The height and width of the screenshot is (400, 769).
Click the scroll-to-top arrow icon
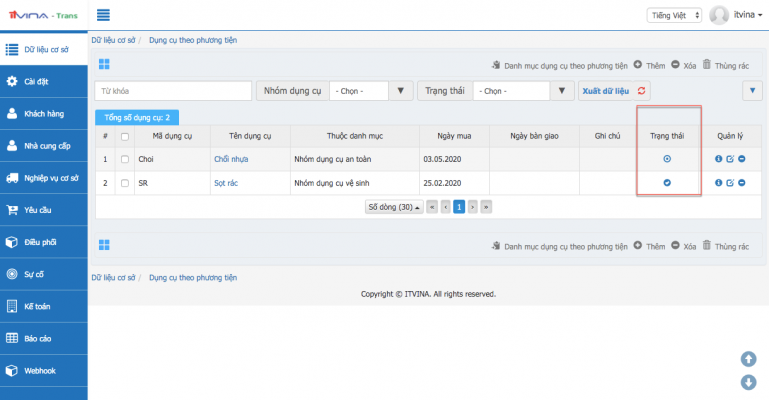(x=747, y=359)
